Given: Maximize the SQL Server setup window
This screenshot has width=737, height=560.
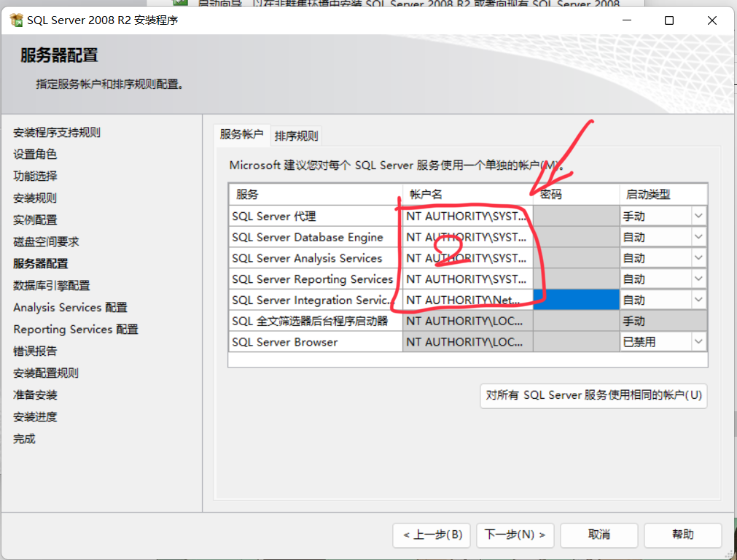Looking at the screenshot, I should click(x=669, y=20).
